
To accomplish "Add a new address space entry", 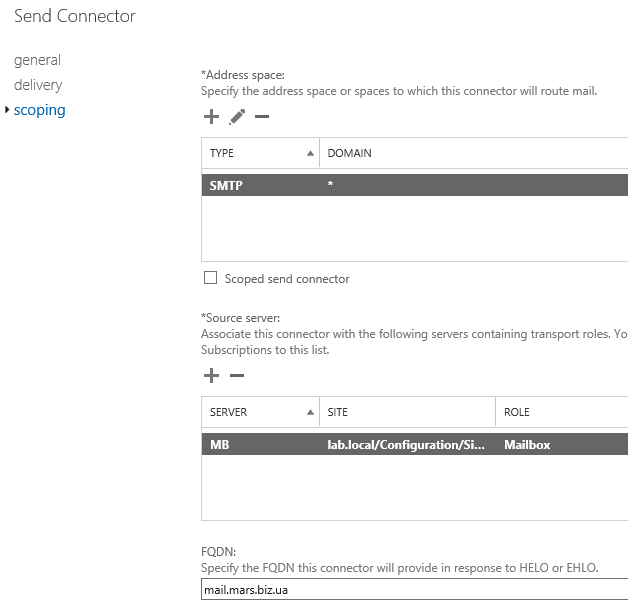I will pyautogui.click(x=211, y=117).
